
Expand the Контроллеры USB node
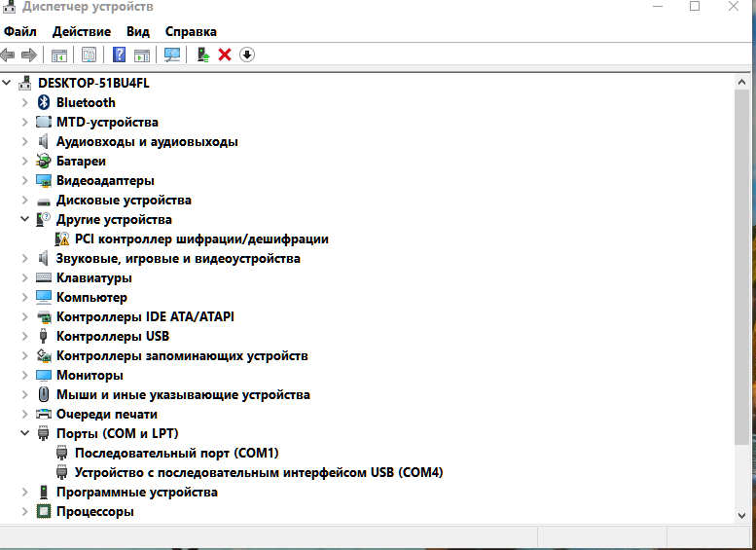[25, 336]
